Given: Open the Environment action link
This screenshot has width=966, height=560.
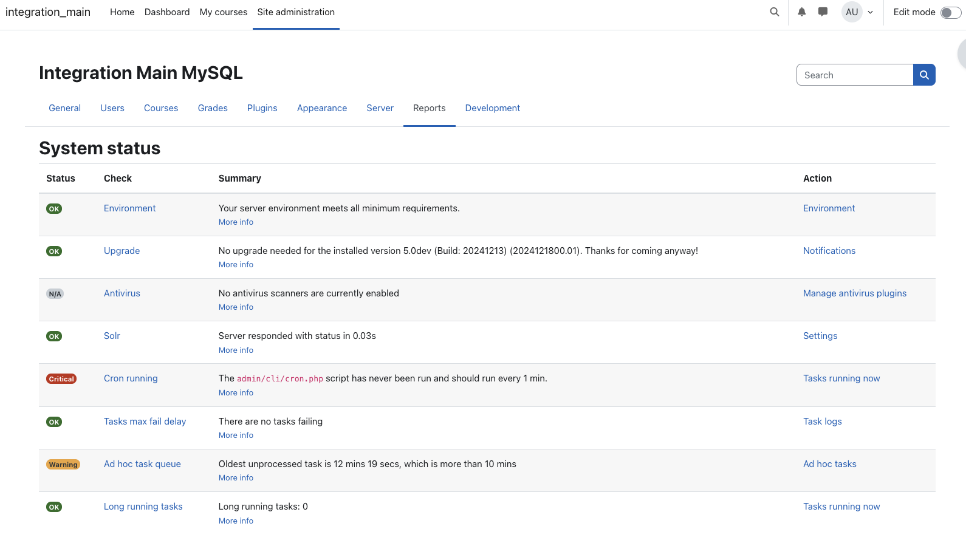Looking at the screenshot, I should pos(829,208).
